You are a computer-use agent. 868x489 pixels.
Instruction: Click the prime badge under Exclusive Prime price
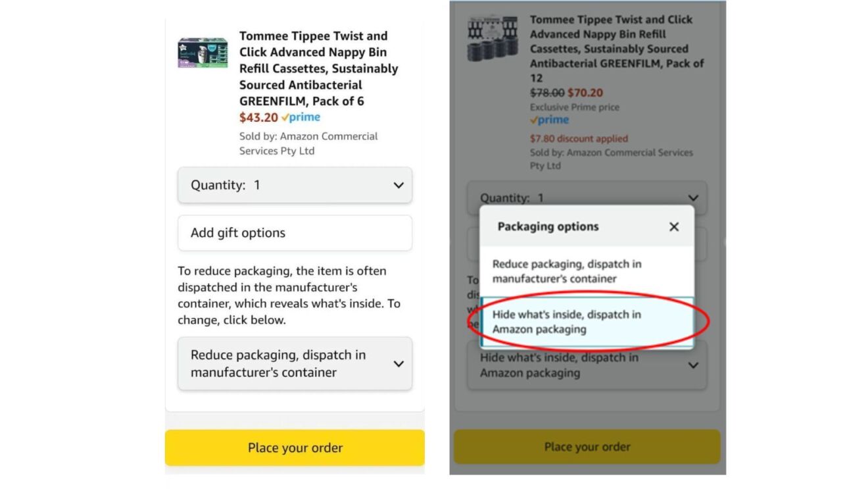tap(549, 120)
